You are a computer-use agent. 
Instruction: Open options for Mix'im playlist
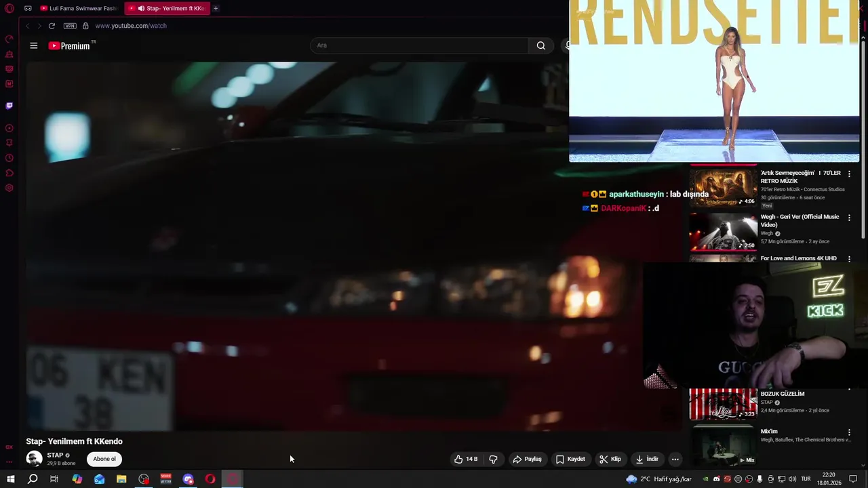849,432
